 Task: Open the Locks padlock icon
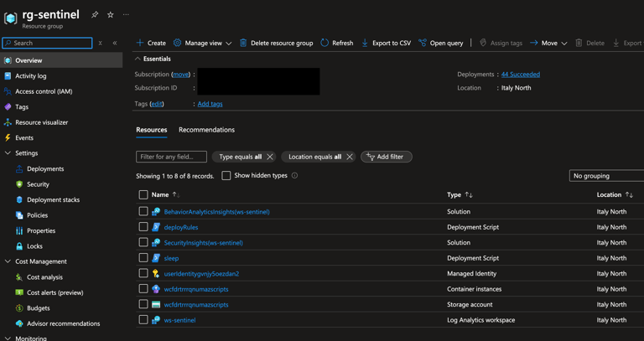point(19,246)
